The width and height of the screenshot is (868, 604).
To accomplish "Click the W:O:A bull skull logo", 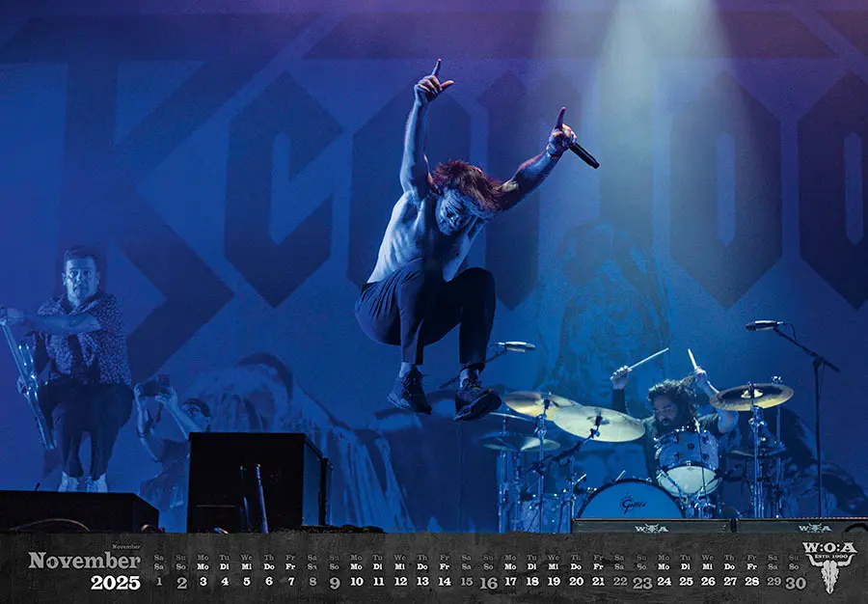I will (829, 567).
